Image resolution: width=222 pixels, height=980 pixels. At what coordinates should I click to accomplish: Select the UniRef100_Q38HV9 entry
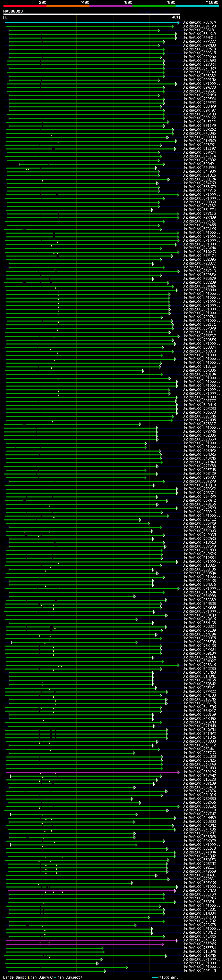(x=199, y=106)
